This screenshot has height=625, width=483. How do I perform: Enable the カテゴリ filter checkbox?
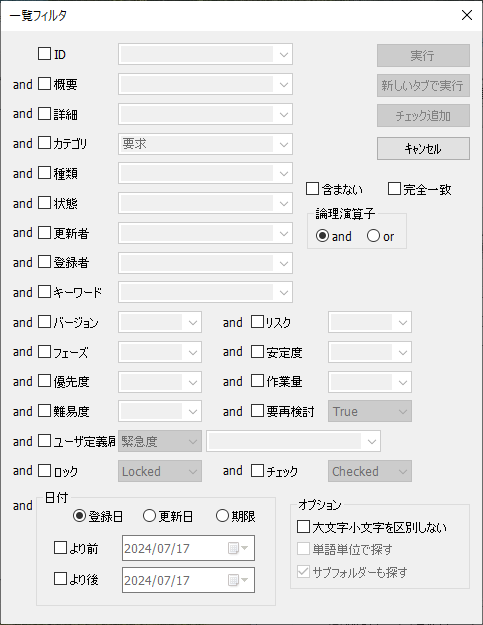pyautogui.click(x=44, y=143)
